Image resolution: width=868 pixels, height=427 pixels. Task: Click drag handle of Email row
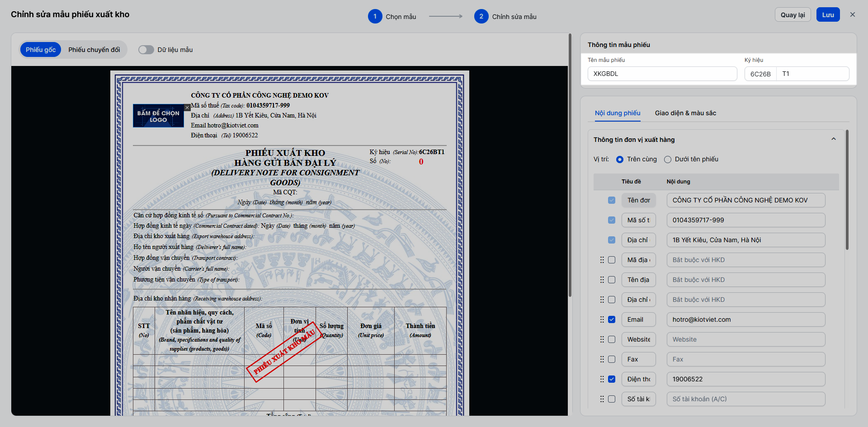tap(602, 319)
